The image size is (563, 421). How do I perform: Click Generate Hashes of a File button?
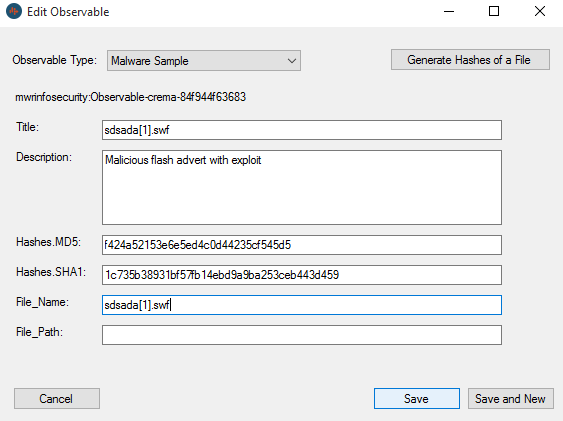point(470,60)
